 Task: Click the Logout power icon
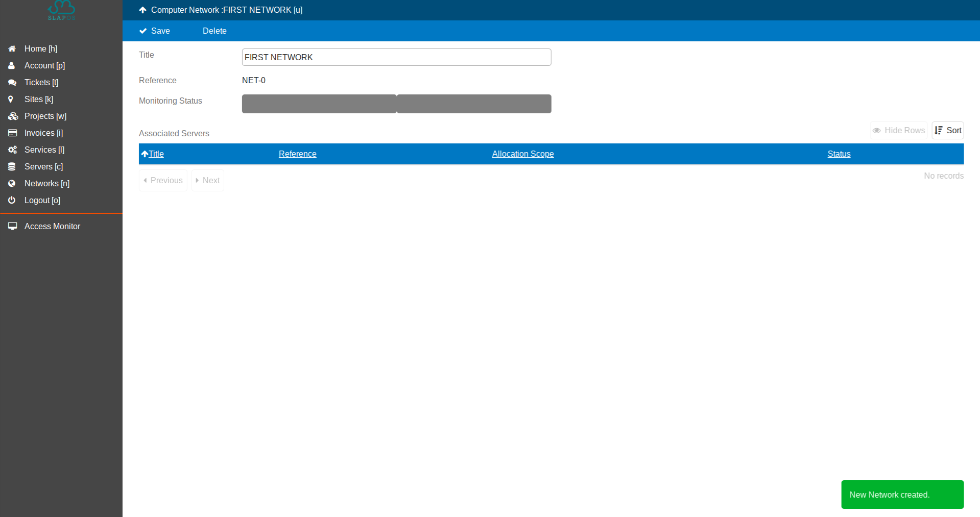pyautogui.click(x=12, y=201)
